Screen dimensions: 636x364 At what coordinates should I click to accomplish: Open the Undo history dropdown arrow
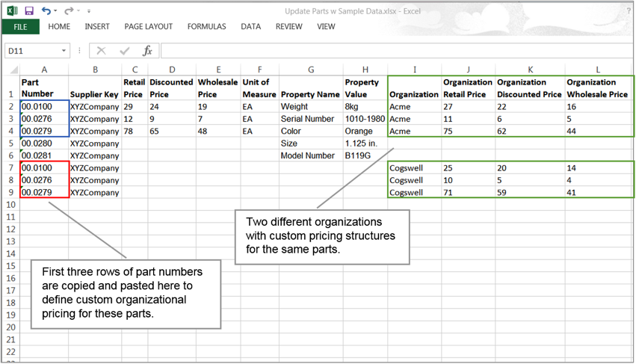57,12
